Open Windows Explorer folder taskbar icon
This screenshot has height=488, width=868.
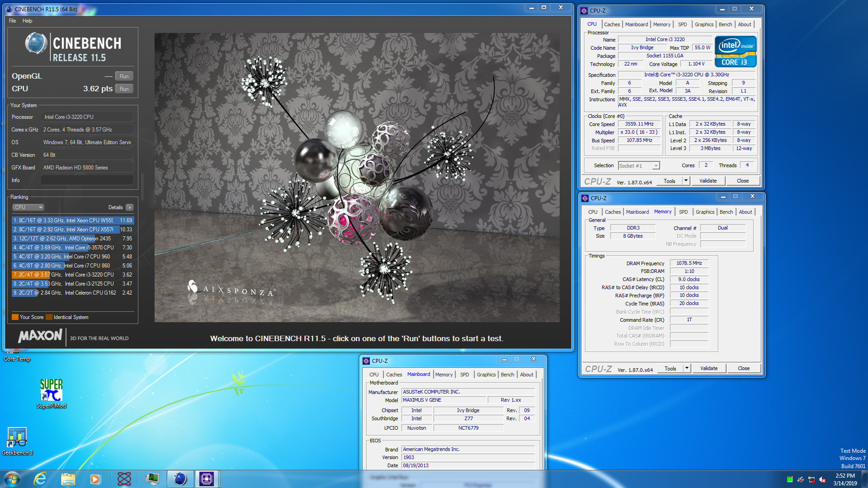(x=68, y=479)
